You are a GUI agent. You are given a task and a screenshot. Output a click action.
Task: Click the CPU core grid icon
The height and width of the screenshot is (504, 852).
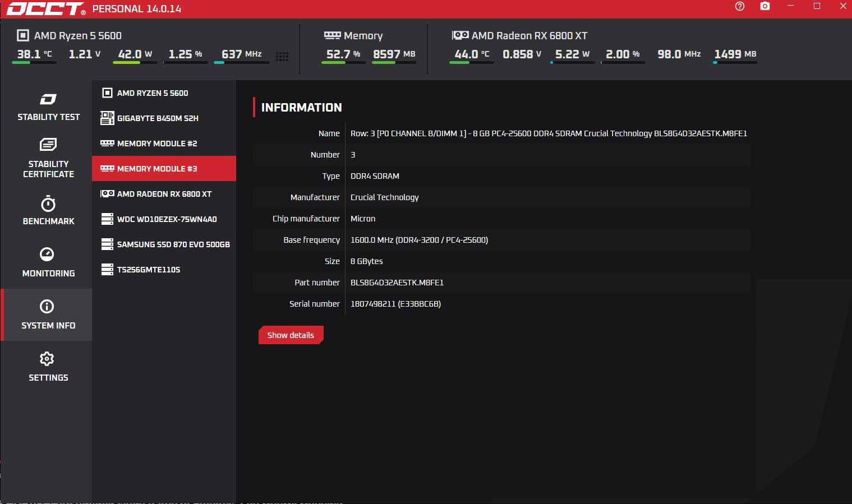pyautogui.click(x=282, y=56)
